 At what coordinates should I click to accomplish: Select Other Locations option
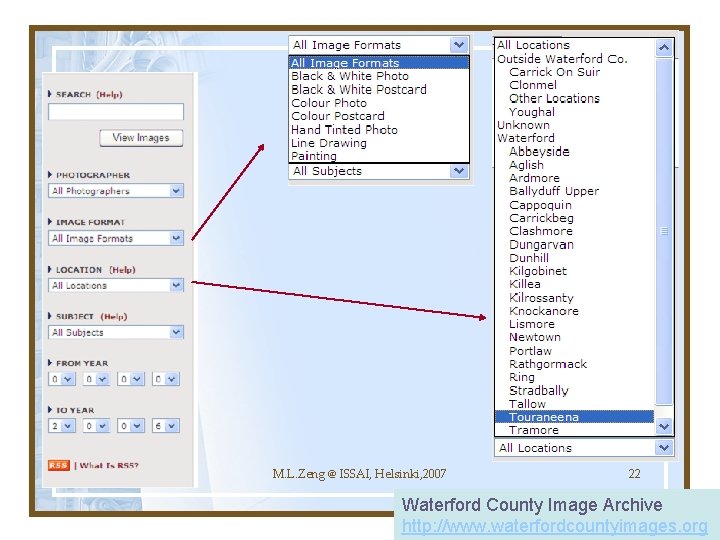tap(574, 98)
